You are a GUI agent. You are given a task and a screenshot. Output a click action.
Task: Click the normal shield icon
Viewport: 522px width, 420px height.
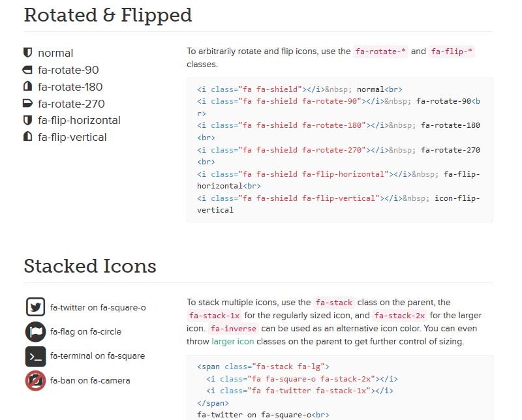coord(27,53)
